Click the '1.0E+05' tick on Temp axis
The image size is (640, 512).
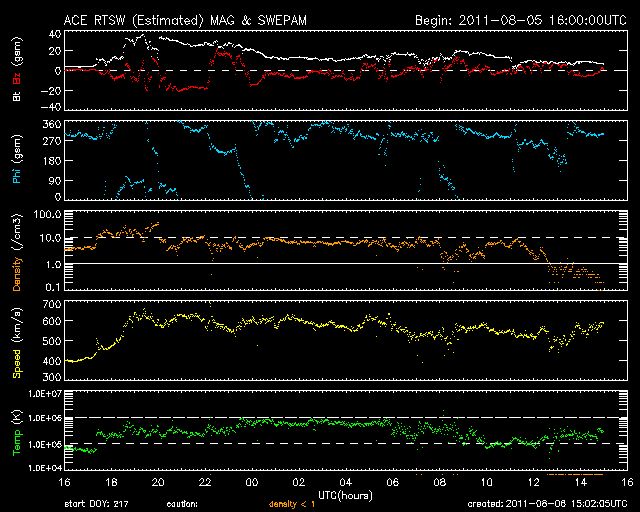point(45,444)
